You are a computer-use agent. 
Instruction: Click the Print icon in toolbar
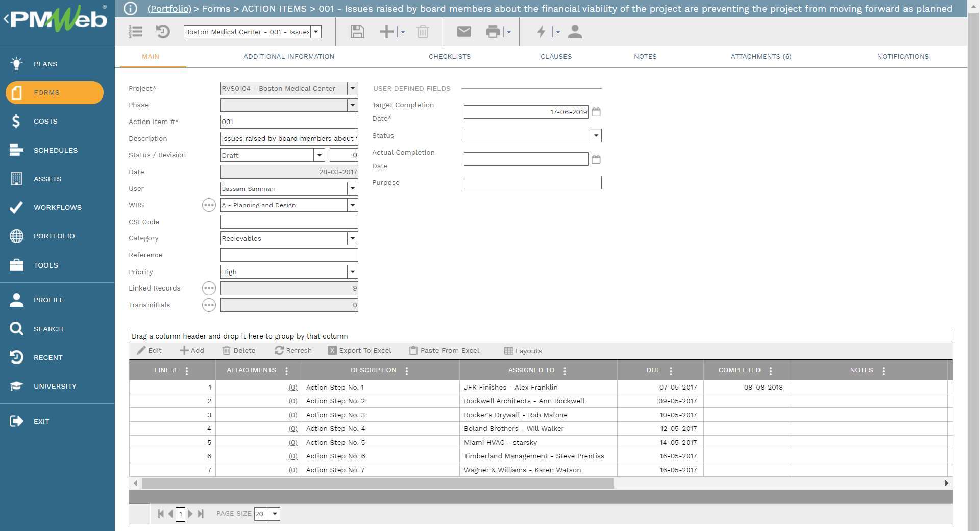click(x=493, y=32)
